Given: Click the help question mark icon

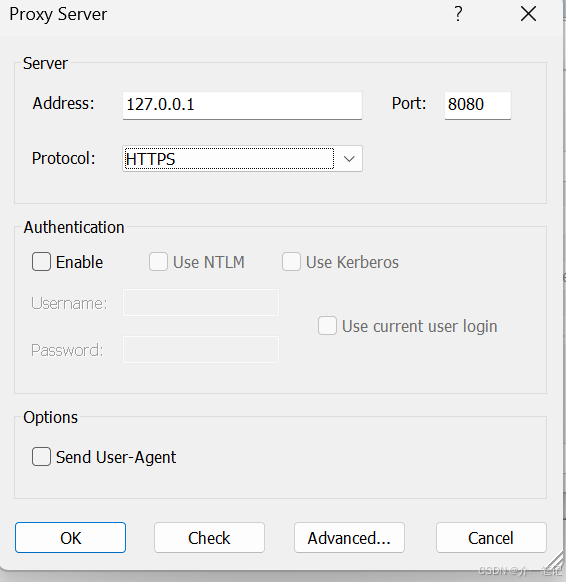Looking at the screenshot, I should pos(458,14).
